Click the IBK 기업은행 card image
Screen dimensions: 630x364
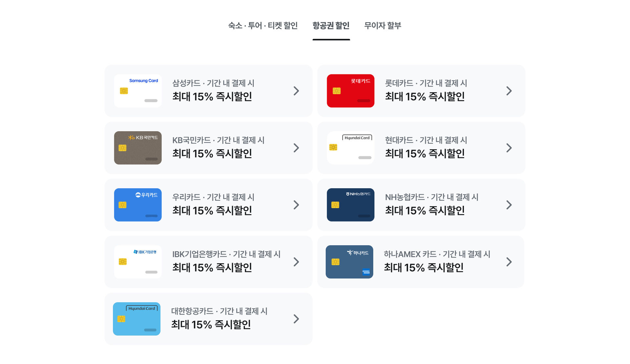pos(138,262)
